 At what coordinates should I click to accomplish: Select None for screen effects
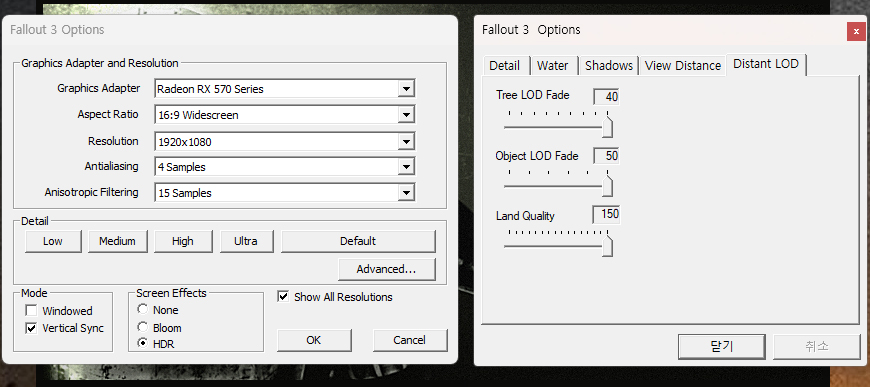pyautogui.click(x=143, y=310)
